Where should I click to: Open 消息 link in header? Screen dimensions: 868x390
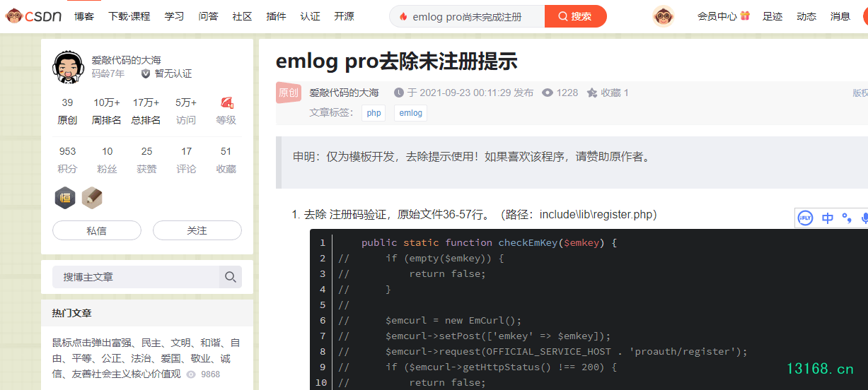click(x=840, y=16)
